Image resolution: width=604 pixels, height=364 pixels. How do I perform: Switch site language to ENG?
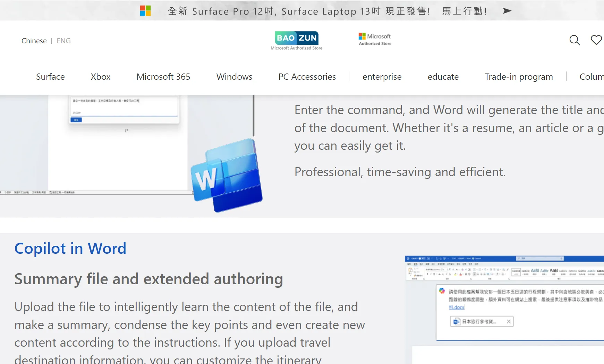coord(63,41)
